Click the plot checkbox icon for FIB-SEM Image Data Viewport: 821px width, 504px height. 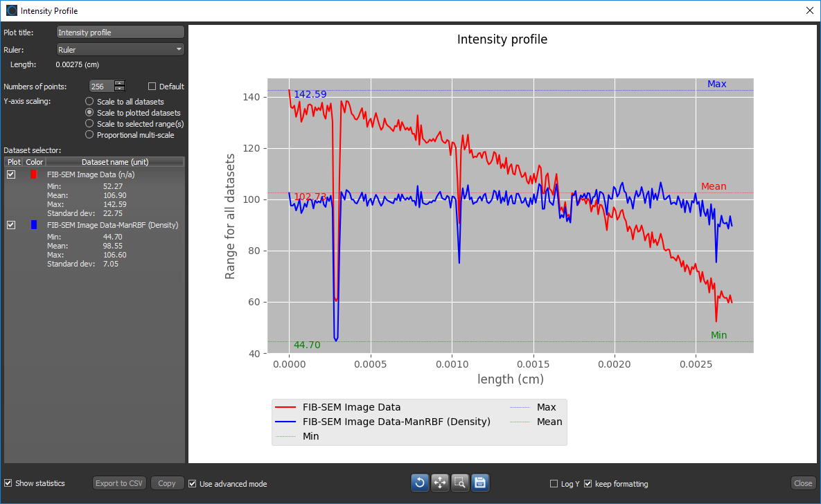10,174
